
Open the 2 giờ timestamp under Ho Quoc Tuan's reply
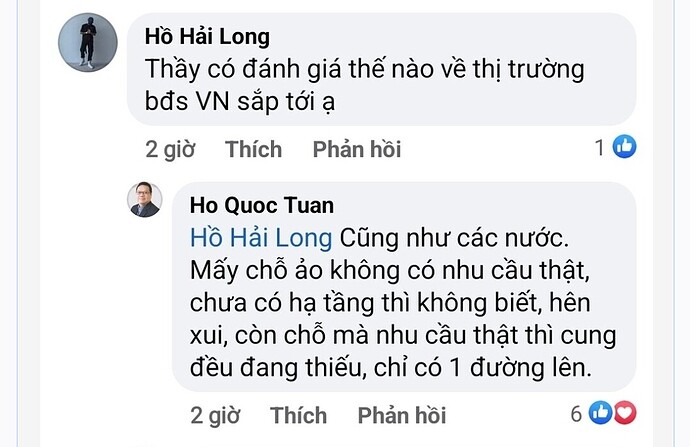pyautogui.click(x=215, y=416)
